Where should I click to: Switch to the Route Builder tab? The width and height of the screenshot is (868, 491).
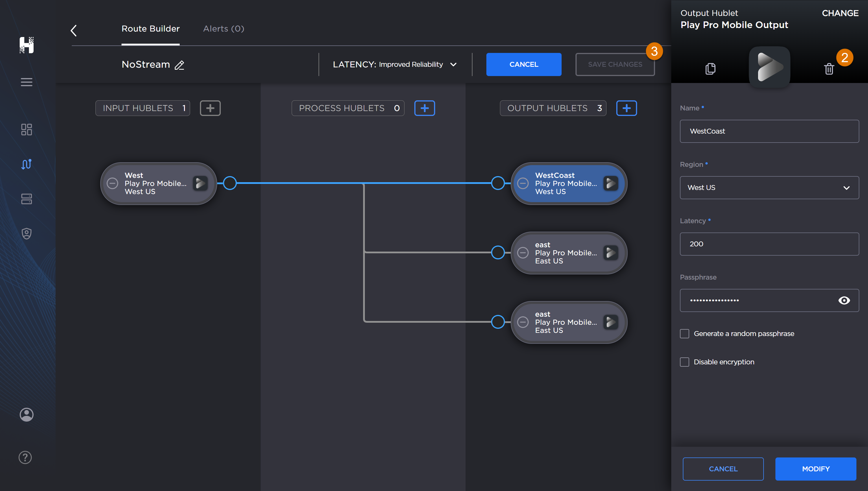click(x=150, y=29)
